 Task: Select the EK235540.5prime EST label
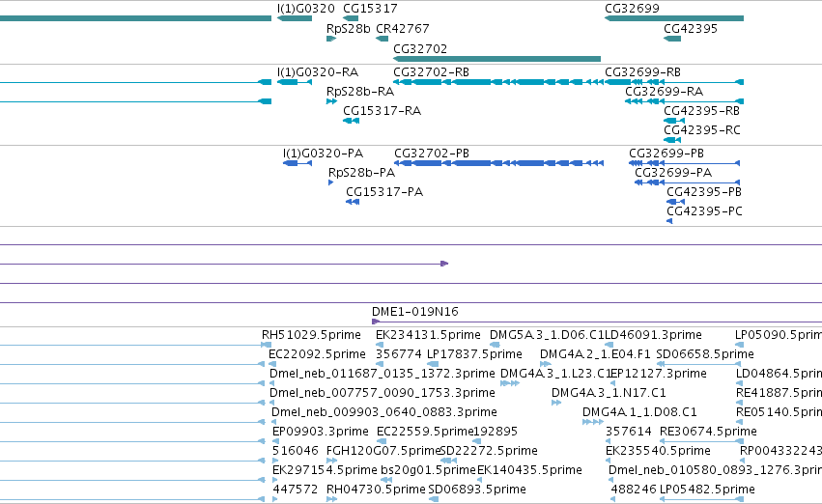[659, 451]
